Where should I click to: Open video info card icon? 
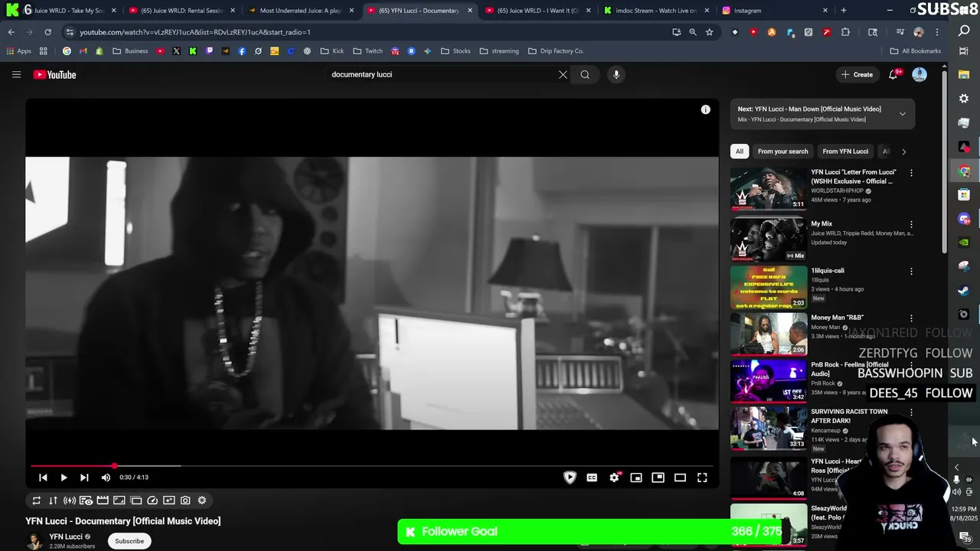(705, 109)
